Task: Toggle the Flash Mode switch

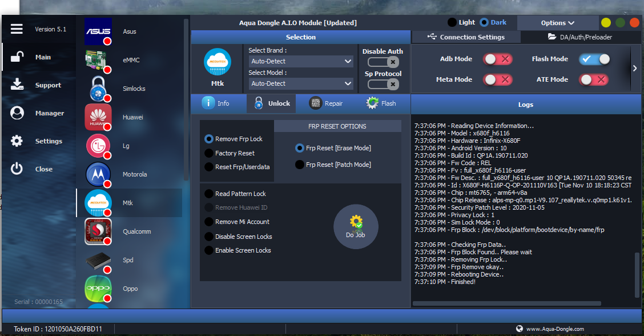Action: 594,59
